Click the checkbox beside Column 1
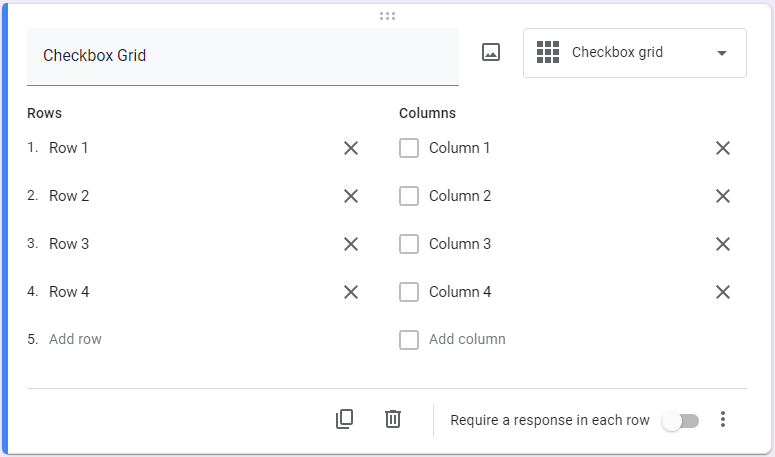Viewport: 775px width, 457px height. coord(409,148)
